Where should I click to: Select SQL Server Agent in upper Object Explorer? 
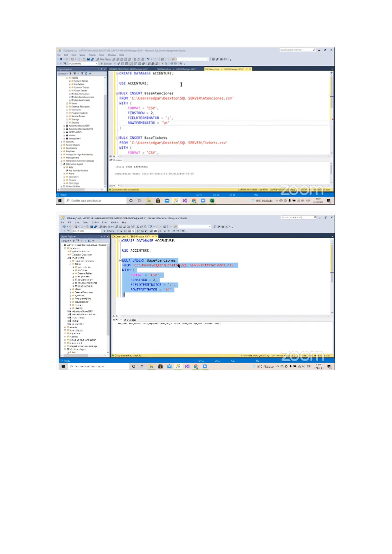tap(73, 164)
